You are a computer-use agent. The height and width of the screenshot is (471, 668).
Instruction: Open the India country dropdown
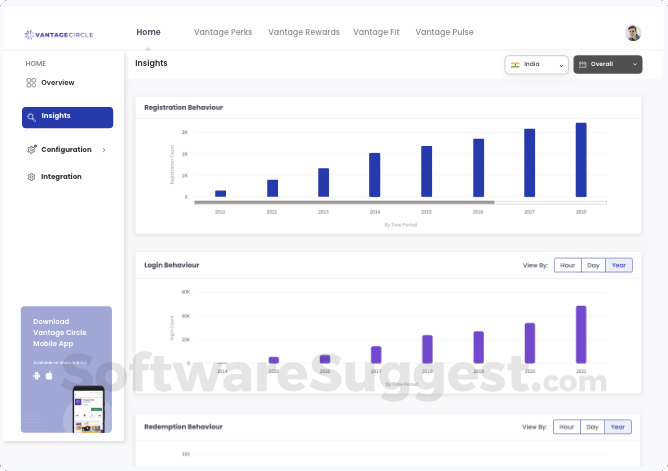click(x=536, y=65)
